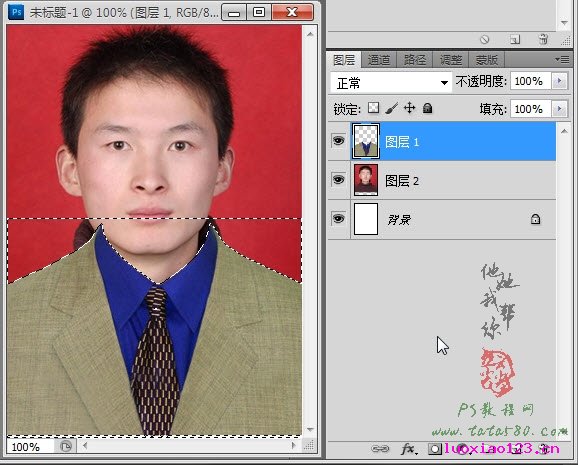The height and width of the screenshot is (465, 578).
Task: Open the 不透明度 opacity slider arrow
Action: point(559,81)
